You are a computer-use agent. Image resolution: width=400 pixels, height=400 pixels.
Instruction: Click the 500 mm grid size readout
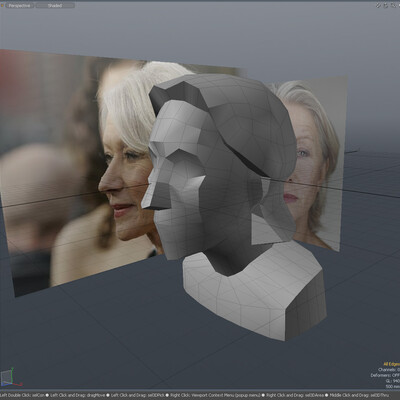tap(393, 387)
